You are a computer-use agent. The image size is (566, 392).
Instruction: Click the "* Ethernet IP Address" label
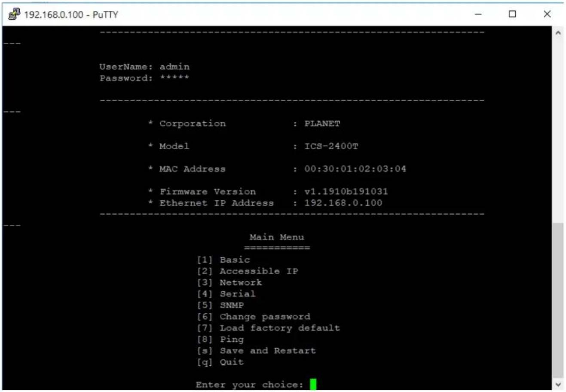(211, 203)
